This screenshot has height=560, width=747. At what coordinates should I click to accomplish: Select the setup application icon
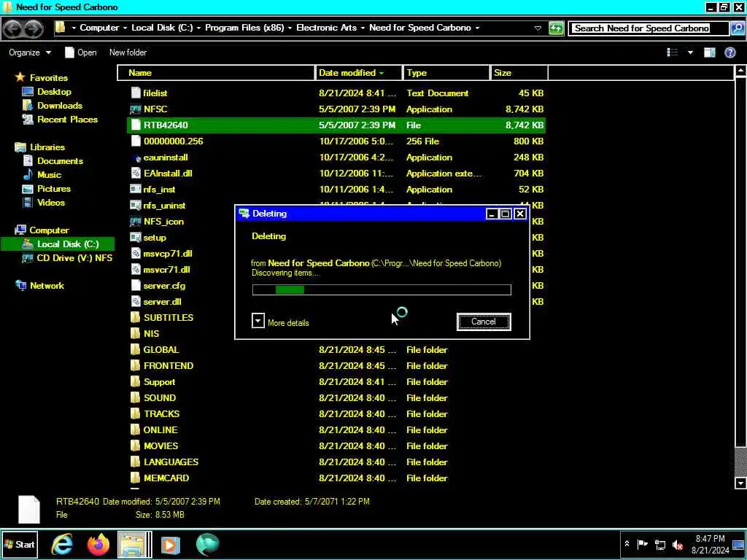[x=136, y=238]
